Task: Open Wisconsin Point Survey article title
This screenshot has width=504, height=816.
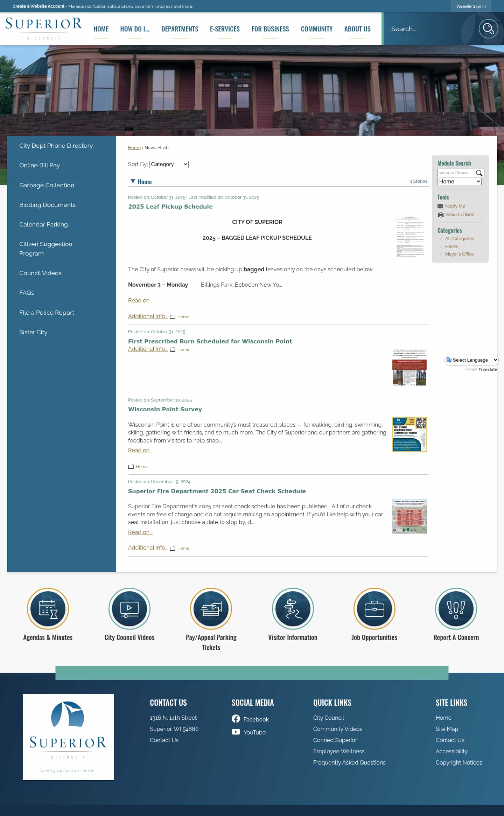Action: pos(165,409)
